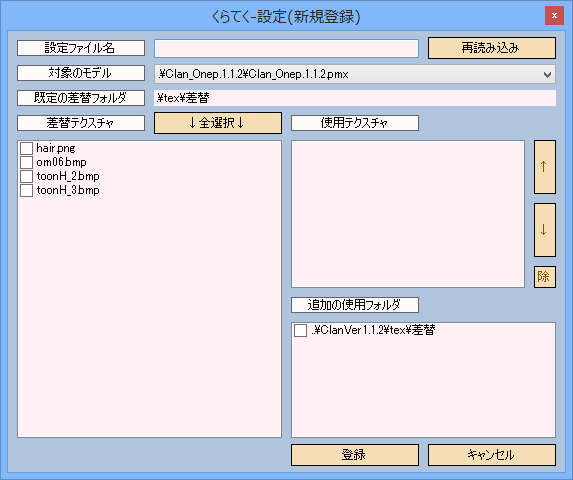Click the 差替テクスチャ label
This screenshot has height=480, width=573.
tap(81, 123)
